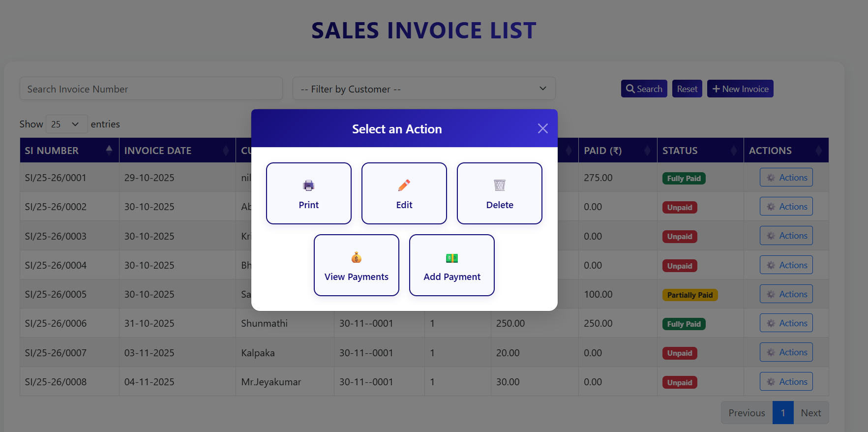Click gear icon for invoice SI/25-26/0007
The width and height of the screenshot is (868, 432).
771,352
